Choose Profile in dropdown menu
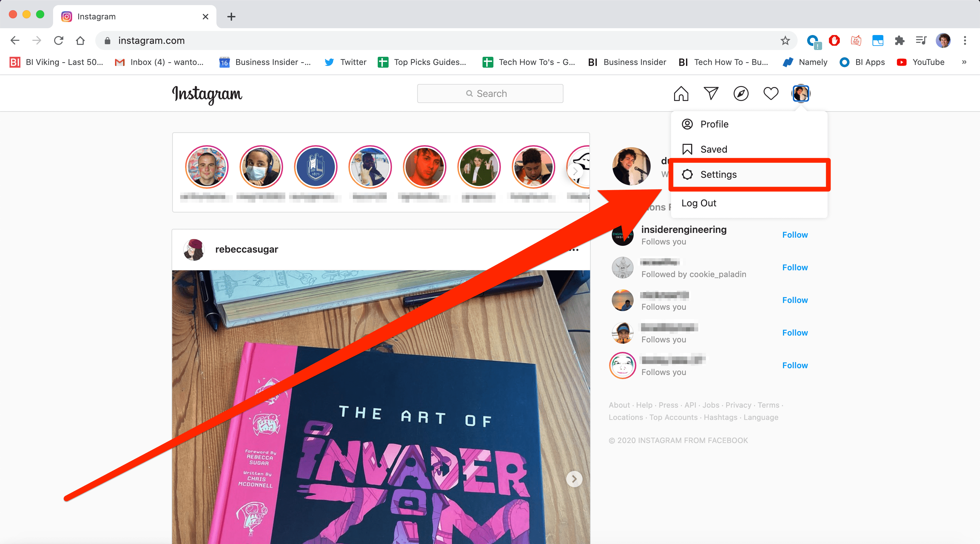This screenshot has height=544, width=980. (714, 124)
